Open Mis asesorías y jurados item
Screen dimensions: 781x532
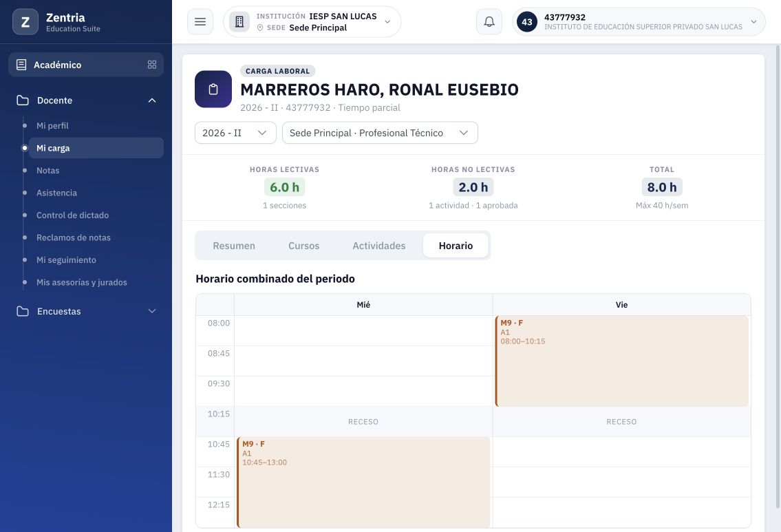(96, 282)
